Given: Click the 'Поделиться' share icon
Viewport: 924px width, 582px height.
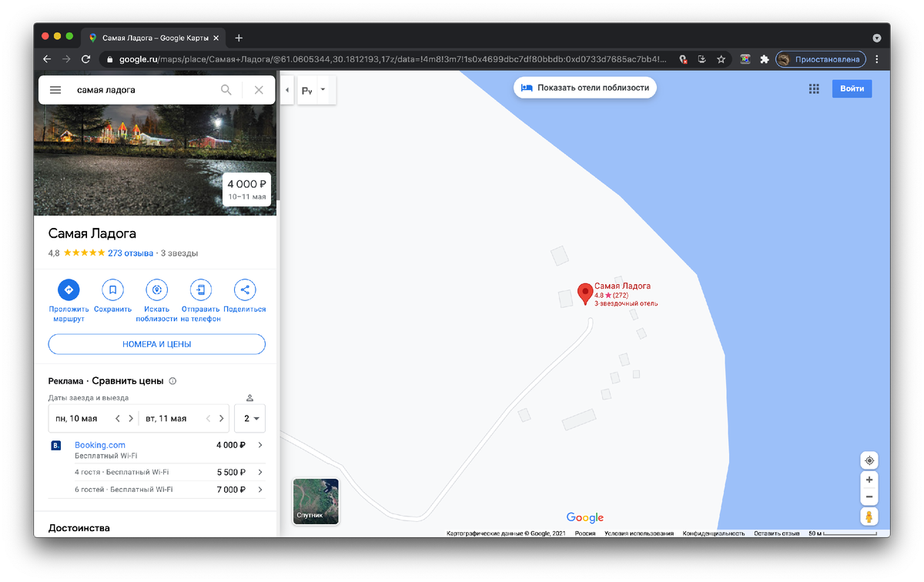Looking at the screenshot, I should click(245, 289).
